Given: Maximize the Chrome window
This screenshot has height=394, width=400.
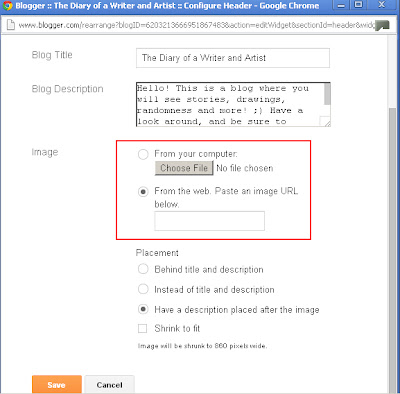Looking at the screenshot, I should [x=359, y=5].
